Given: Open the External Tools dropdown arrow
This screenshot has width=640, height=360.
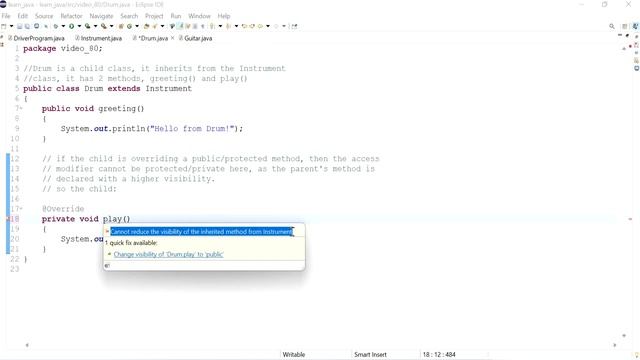Looking at the screenshot, I should point(111,26).
